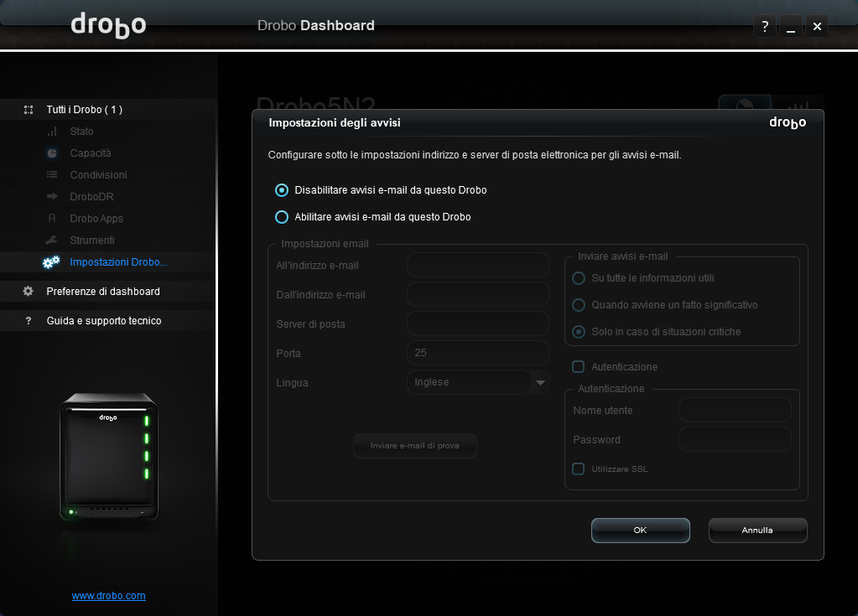Click the Strumenti wrench icon

(x=52, y=241)
